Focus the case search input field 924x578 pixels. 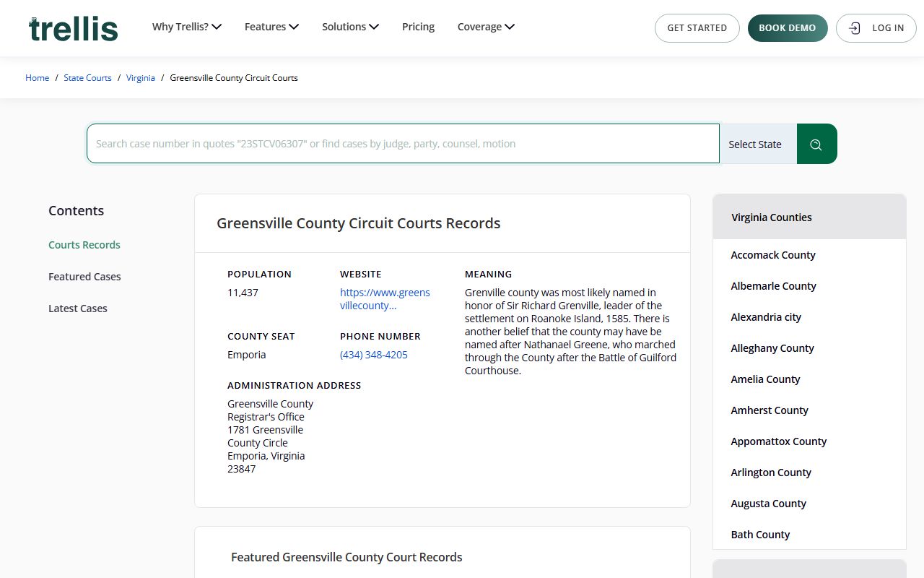[403, 144]
